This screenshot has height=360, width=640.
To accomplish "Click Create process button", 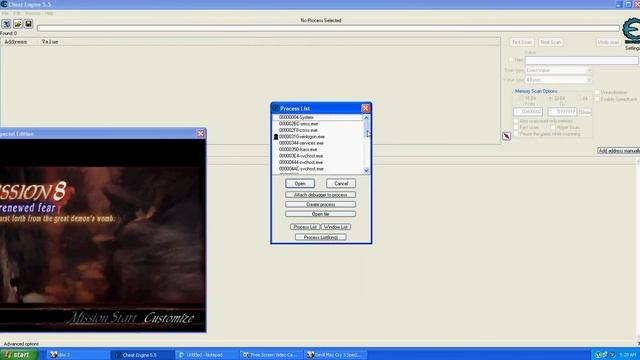I will (x=320, y=204).
